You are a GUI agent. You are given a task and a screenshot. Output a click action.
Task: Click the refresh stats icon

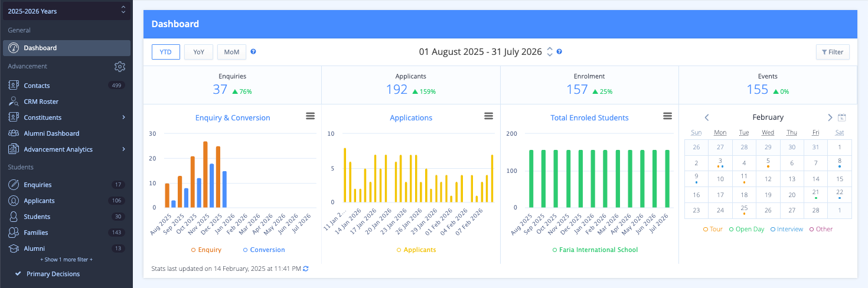[306, 269]
